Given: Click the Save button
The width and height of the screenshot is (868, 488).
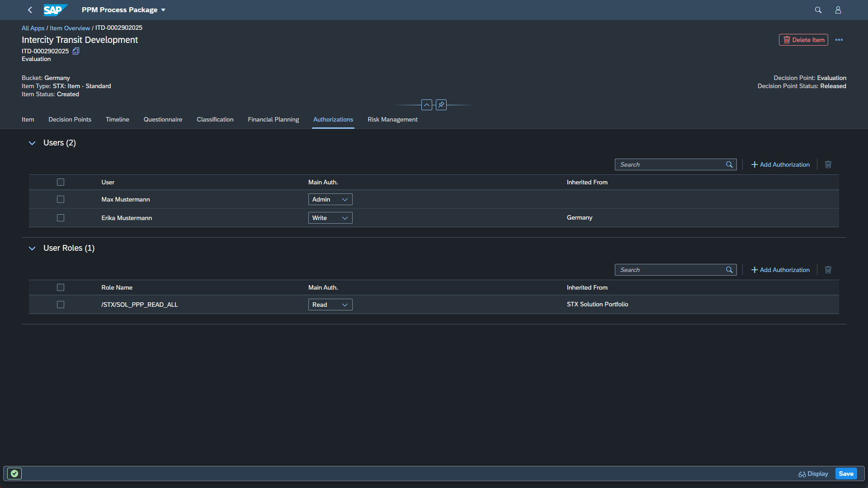Looking at the screenshot, I should coord(846,474).
